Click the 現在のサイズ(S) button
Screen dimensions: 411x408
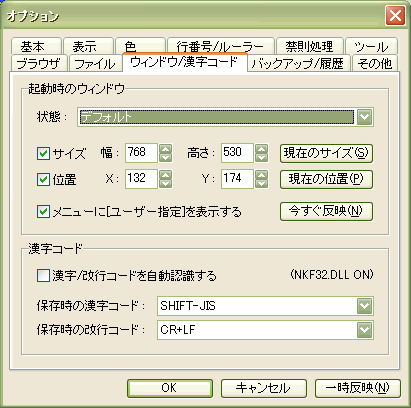tap(326, 153)
